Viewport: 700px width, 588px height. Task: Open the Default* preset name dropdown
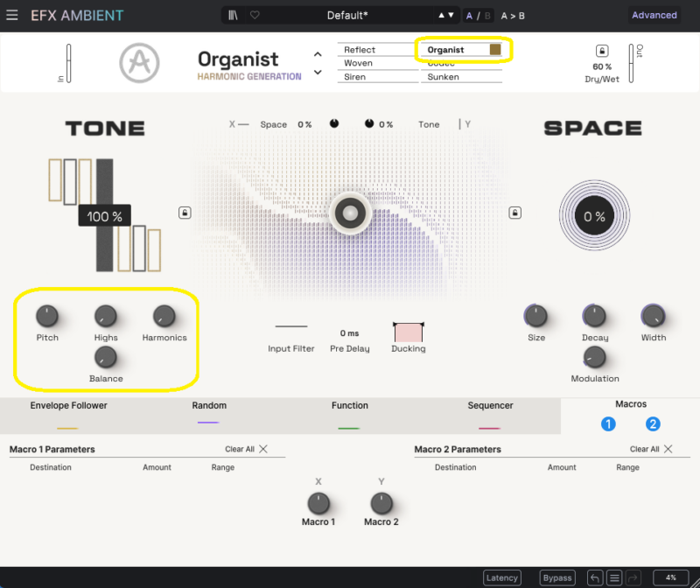[x=347, y=16]
